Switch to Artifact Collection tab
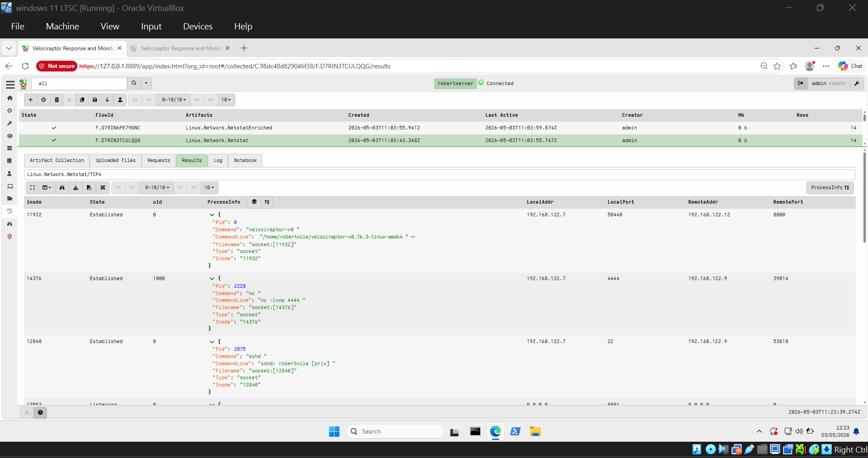868x458 pixels. click(57, 160)
